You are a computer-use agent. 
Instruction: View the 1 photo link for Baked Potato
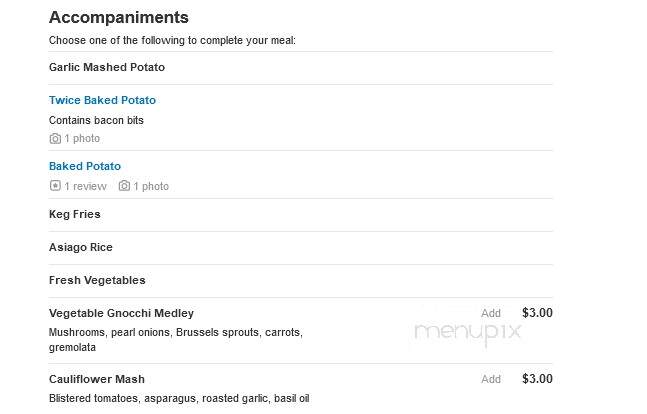tap(151, 187)
